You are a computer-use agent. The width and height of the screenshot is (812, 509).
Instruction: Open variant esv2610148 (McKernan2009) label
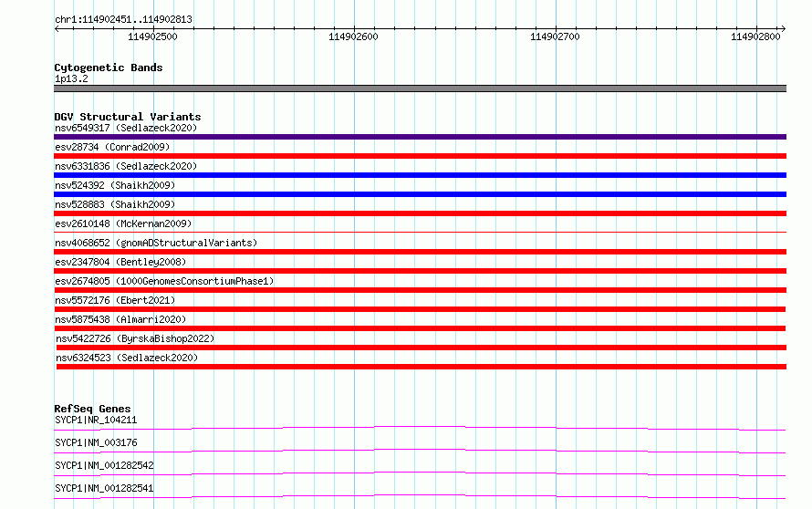click(x=123, y=223)
